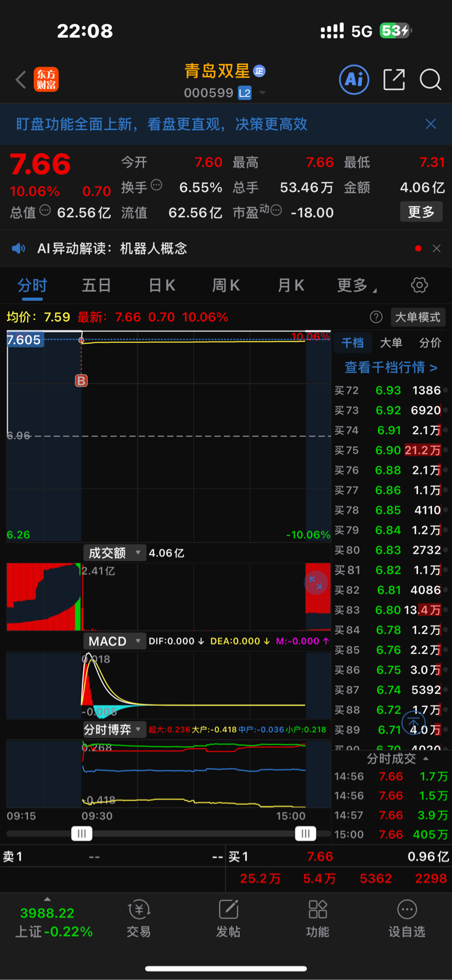452x980 pixels.
Task: Adjust the right time range slider handle
Action: click(x=305, y=833)
